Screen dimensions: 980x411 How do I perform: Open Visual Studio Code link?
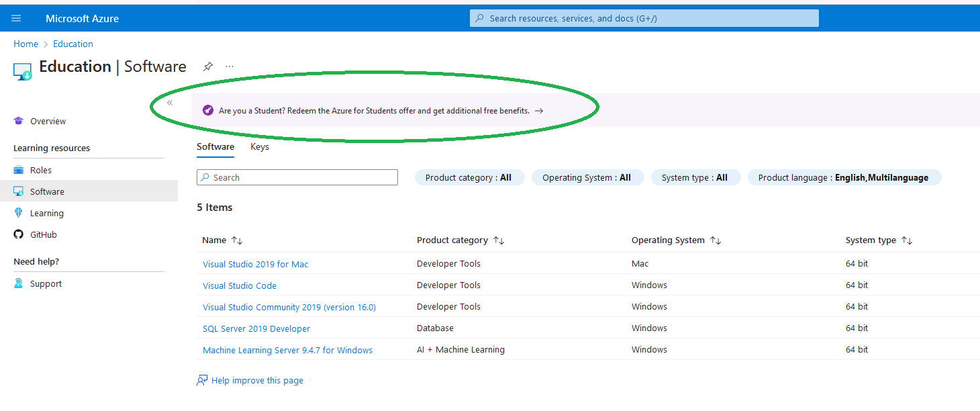tap(240, 285)
